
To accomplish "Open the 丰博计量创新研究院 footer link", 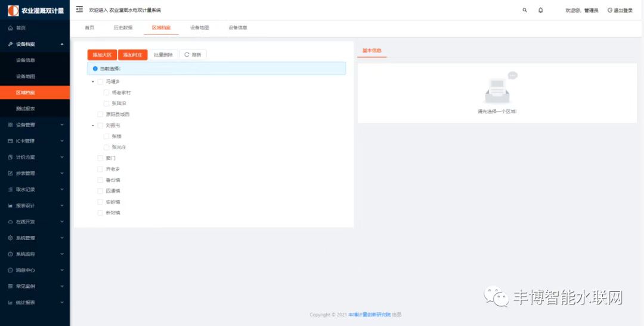I will click(369, 315).
